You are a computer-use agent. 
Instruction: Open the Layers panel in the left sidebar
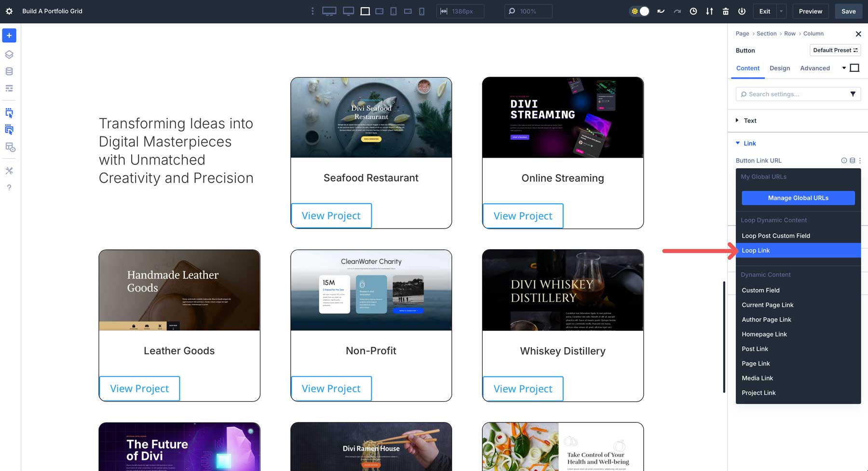[9, 54]
